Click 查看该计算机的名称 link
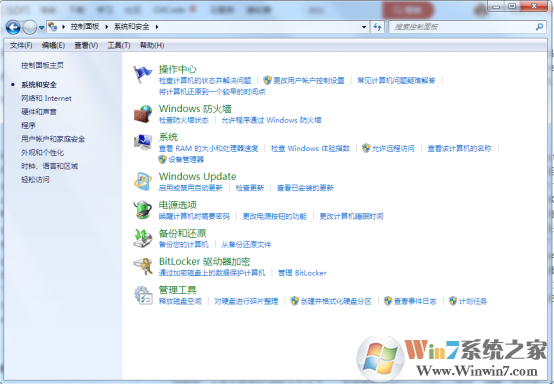This screenshot has height=385, width=554. [x=459, y=148]
